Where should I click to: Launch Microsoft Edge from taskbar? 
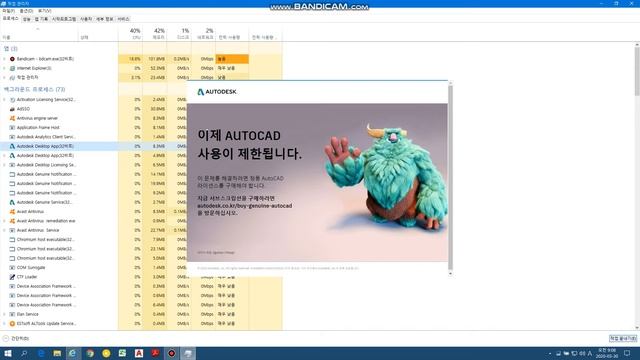pos(41,353)
